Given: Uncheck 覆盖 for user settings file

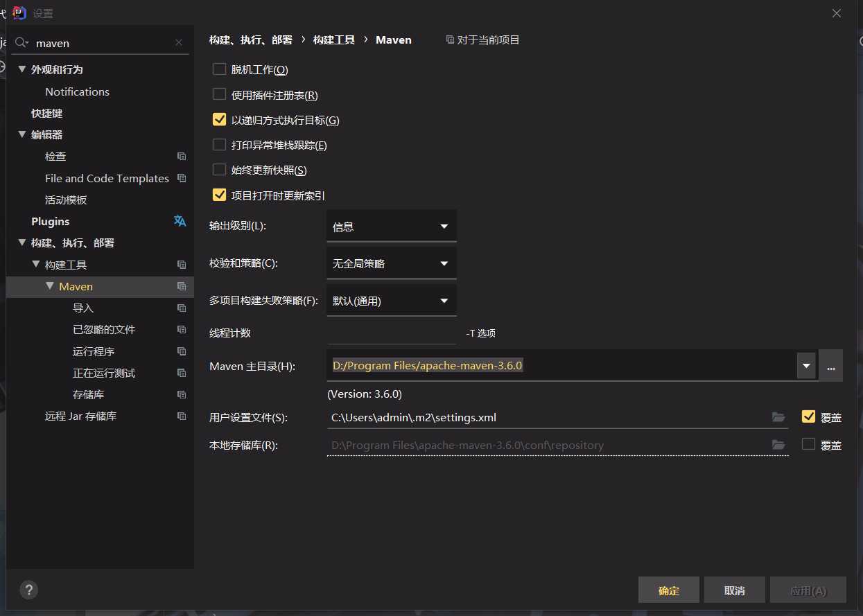Looking at the screenshot, I should click(x=808, y=416).
